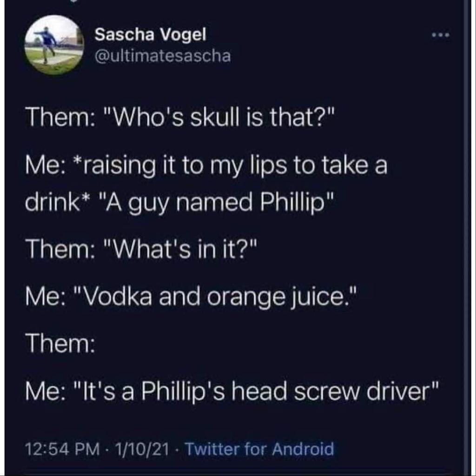The width and height of the screenshot is (476, 476).
Task: Open the @ultimatesascha handle link
Action: (163, 56)
